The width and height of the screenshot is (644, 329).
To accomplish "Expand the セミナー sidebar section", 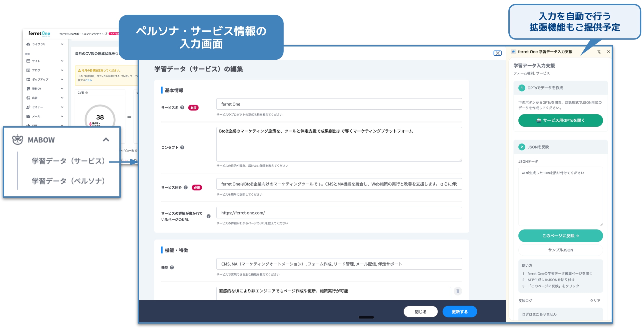I will tap(62, 107).
